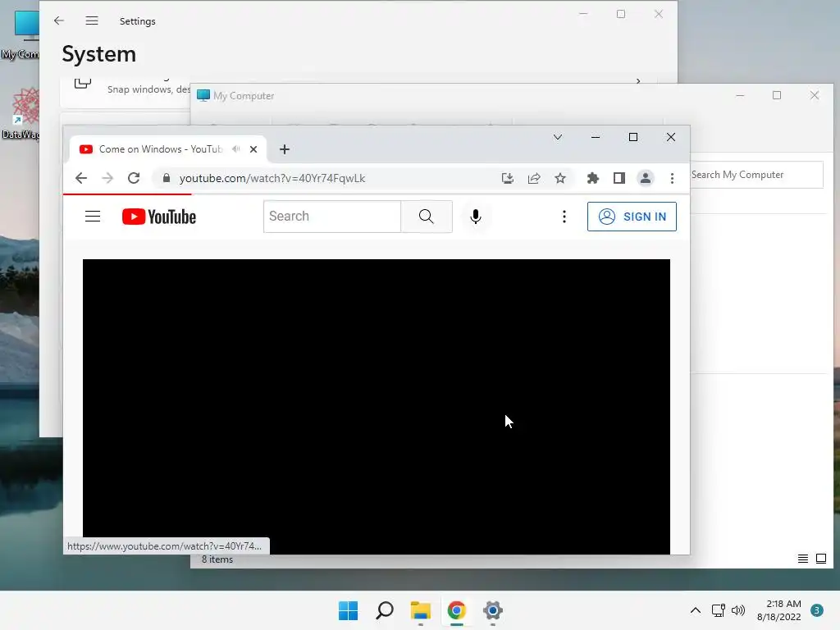Click Chrome's forward navigation arrow
Image resolution: width=840 pixels, height=630 pixels.
click(x=107, y=178)
